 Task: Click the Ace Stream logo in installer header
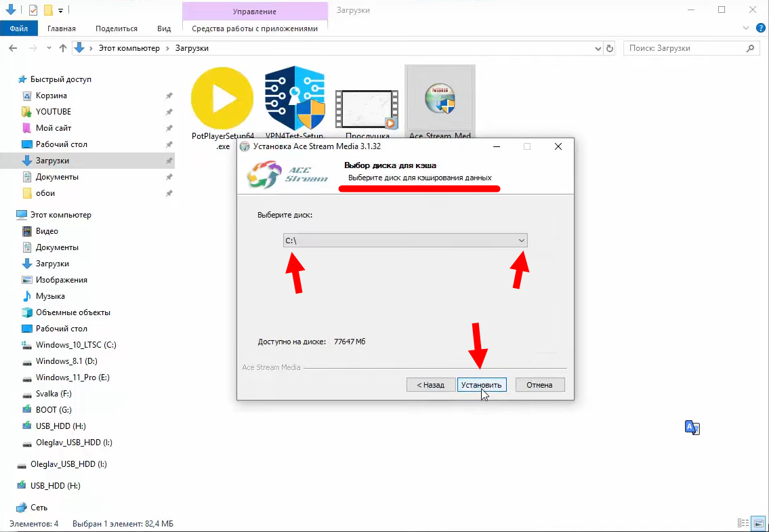coord(287,173)
